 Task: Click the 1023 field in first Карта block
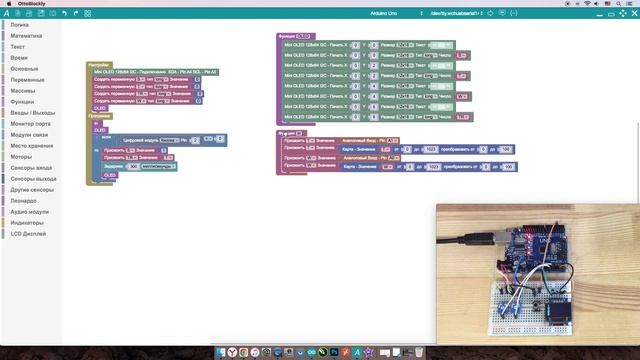pos(430,150)
